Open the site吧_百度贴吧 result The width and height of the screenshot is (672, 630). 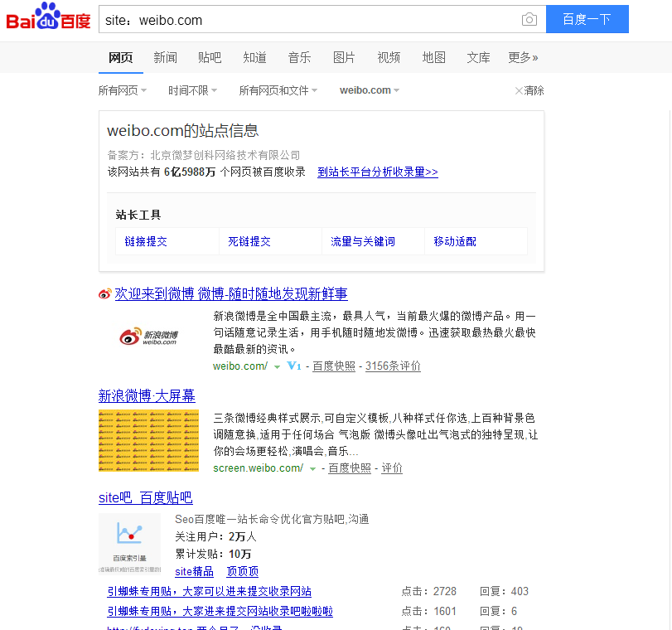145,497
